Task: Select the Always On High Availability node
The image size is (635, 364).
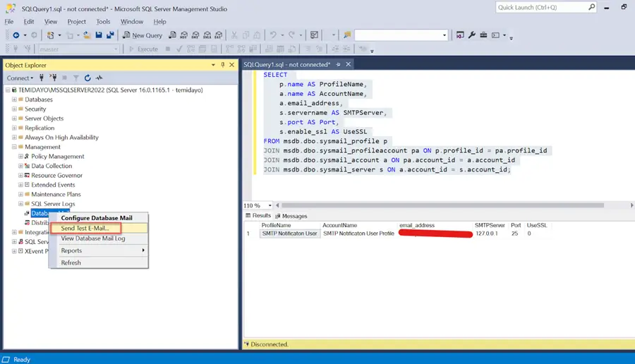Action: (61, 138)
